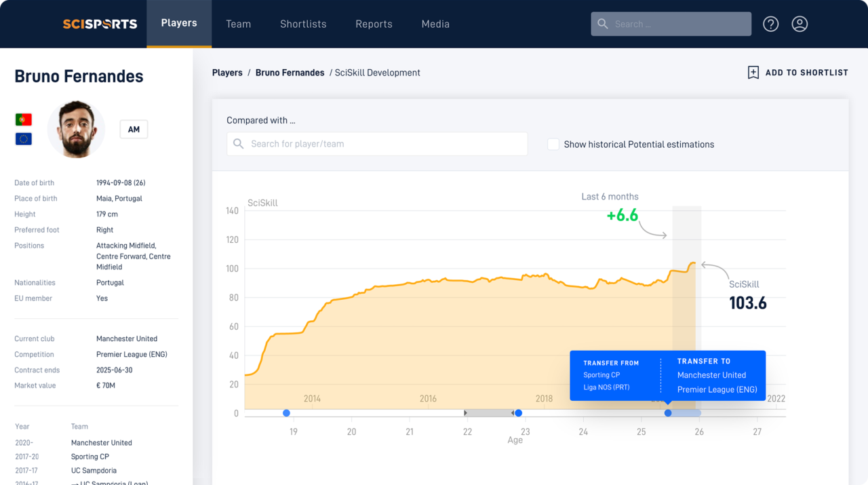868x485 pixels.
Task: Open the help question mark icon
Action: click(x=770, y=24)
